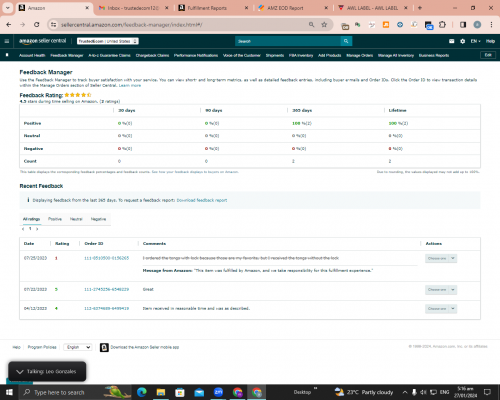Open the Mail app from the taskbar
The height and width of the screenshot is (400, 500).
click(199, 392)
